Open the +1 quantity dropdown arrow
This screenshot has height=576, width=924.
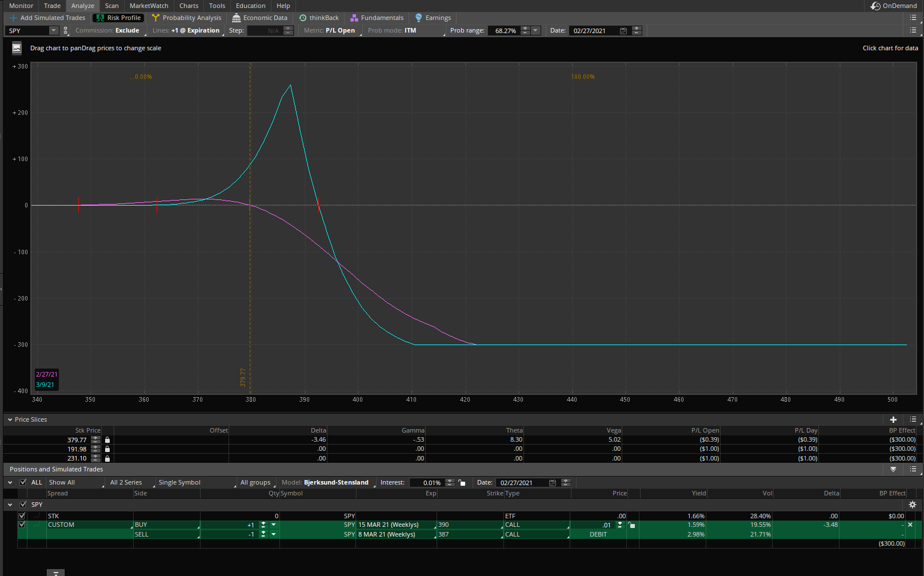click(274, 525)
